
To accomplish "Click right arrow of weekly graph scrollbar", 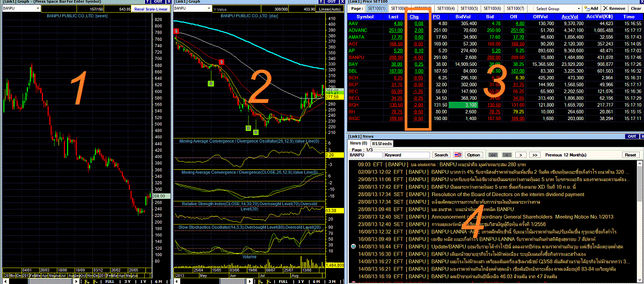I will [76, 281].
